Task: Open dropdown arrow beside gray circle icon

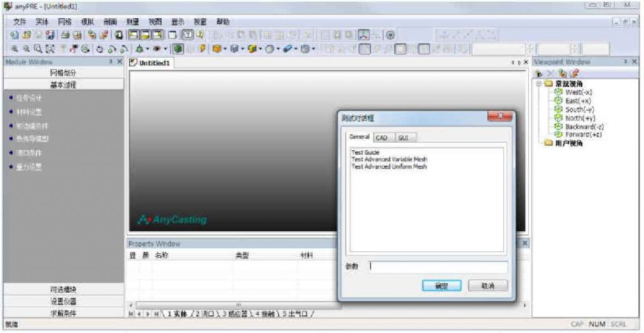Action: click(278, 48)
